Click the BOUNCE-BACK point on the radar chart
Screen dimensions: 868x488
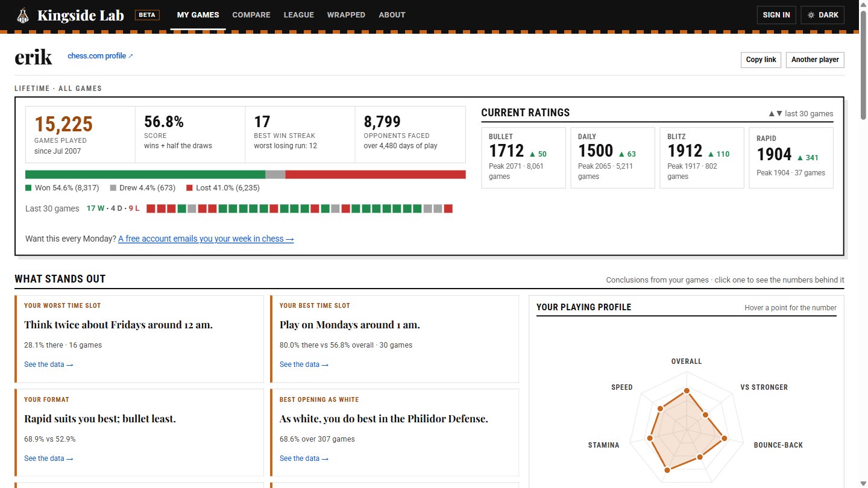click(x=724, y=439)
